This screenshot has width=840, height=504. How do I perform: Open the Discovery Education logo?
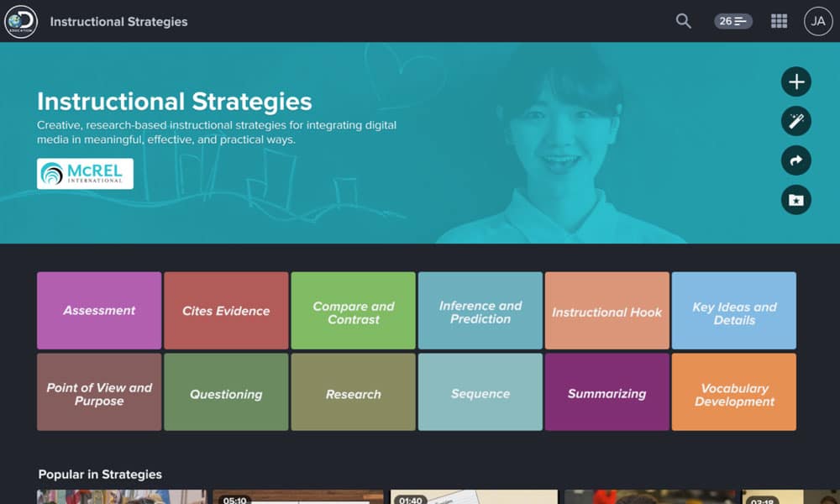(22, 21)
